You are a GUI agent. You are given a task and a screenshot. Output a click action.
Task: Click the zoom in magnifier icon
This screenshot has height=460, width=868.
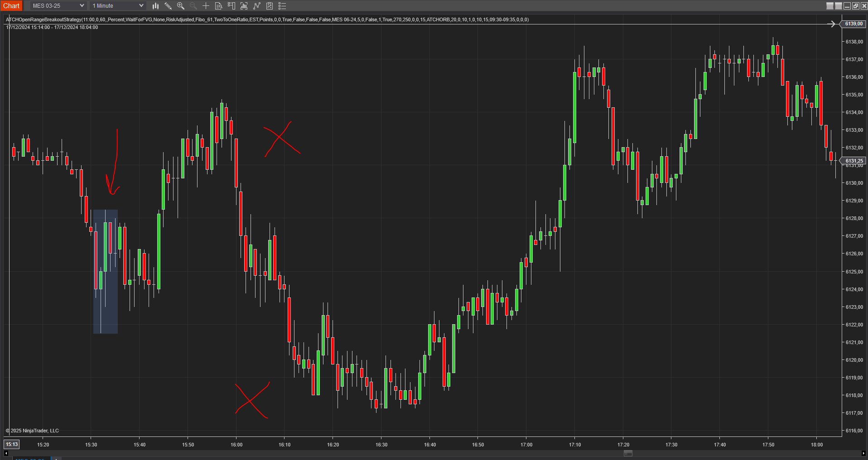181,6
